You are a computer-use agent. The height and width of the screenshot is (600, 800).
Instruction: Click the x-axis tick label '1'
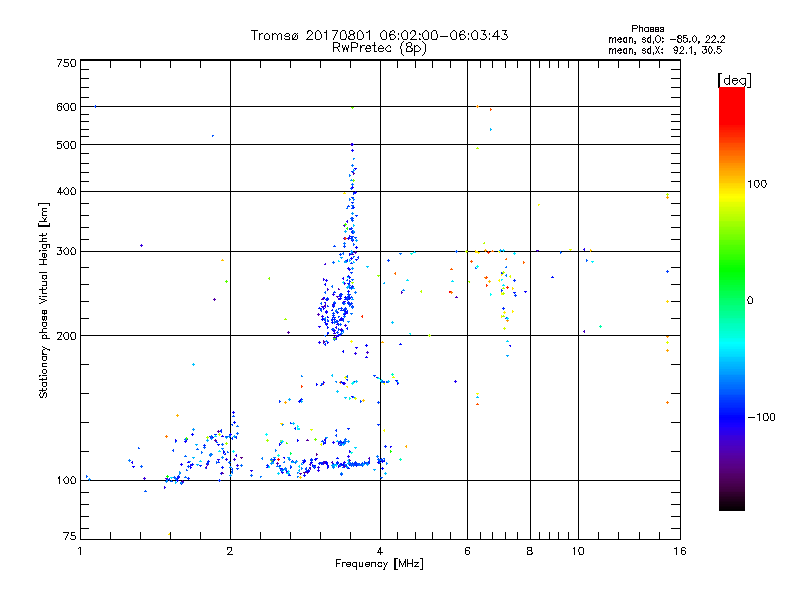pyautogui.click(x=80, y=551)
